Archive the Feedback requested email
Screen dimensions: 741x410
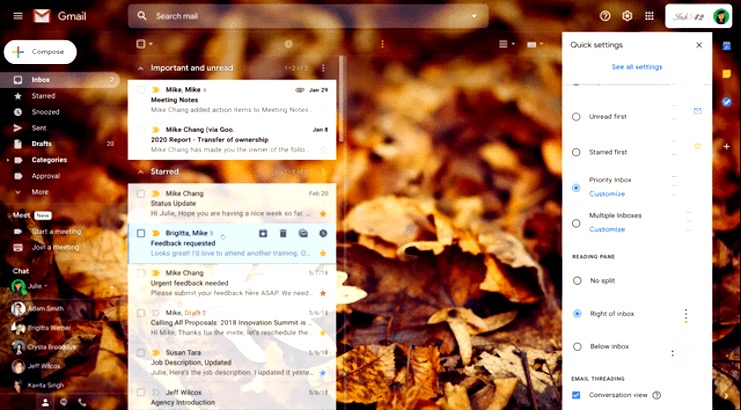[263, 233]
